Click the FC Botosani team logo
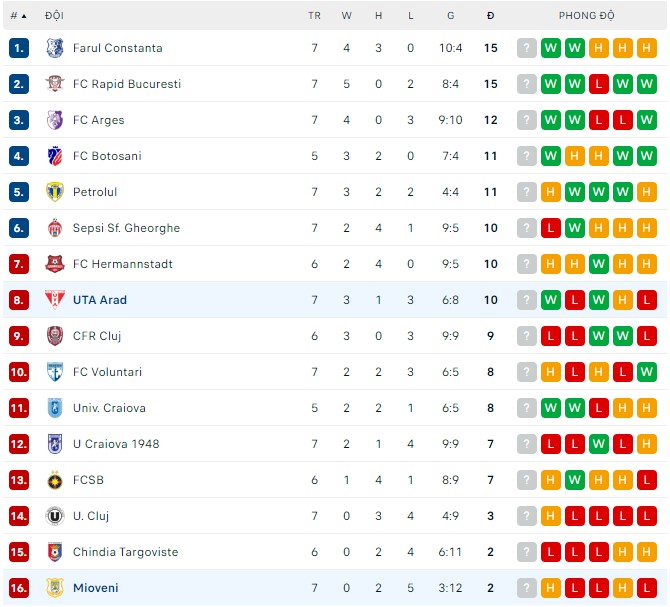This screenshot has height=607, width=670. pyautogui.click(x=54, y=156)
